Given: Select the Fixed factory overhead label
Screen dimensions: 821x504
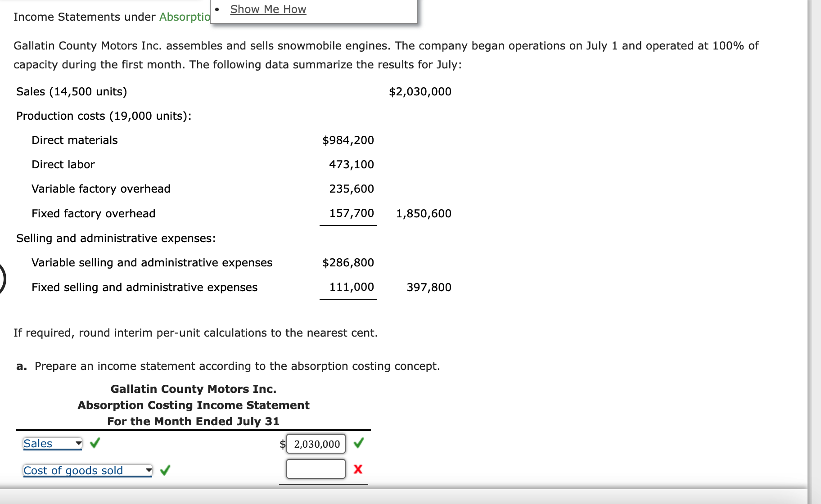Looking at the screenshot, I should pyautogui.click(x=93, y=213).
